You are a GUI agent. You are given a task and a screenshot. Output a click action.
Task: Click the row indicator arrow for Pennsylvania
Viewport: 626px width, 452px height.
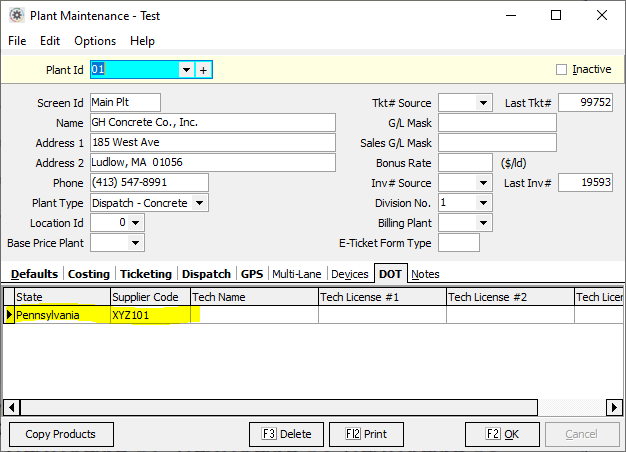pyautogui.click(x=9, y=315)
